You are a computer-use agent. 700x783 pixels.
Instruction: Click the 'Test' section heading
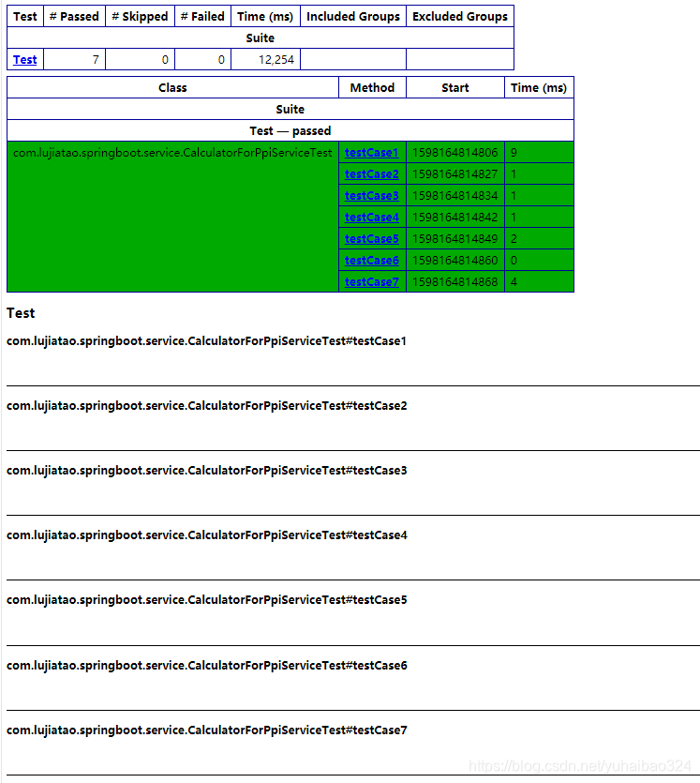point(21,313)
